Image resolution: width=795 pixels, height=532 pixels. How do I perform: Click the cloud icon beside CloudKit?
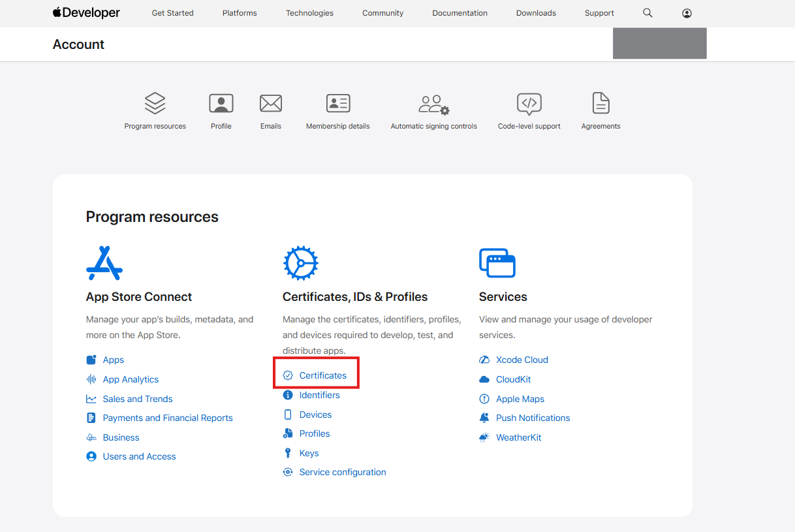click(x=484, y=379)
